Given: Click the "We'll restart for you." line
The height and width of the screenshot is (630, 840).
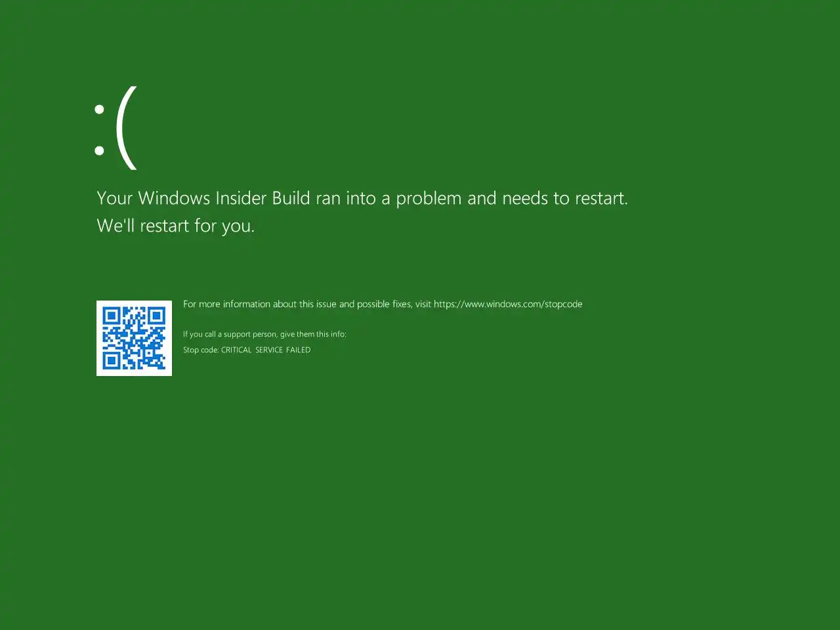Looking at the screenshot, I should [x=175, y=226].
